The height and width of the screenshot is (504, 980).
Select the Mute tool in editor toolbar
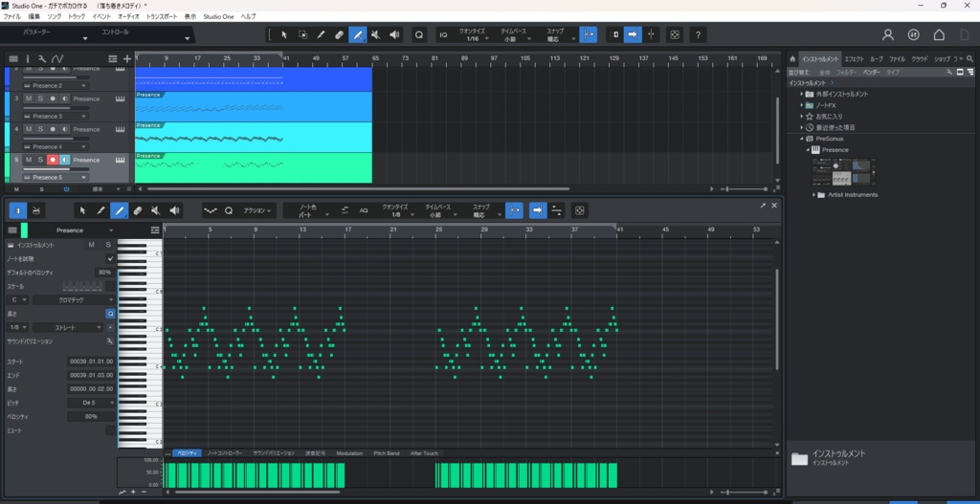[156, 210]
